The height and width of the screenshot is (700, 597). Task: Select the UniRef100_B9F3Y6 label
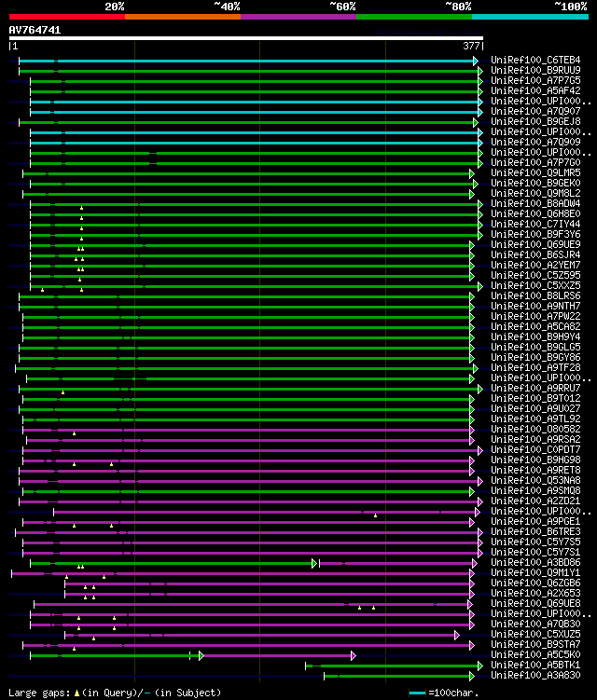point(535,234)
